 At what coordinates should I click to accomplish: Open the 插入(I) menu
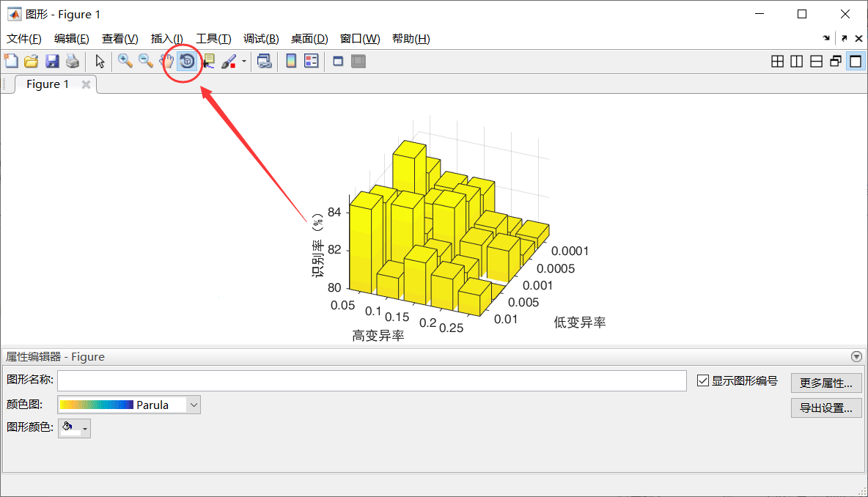pyautogui.click(x=166, y=39)
